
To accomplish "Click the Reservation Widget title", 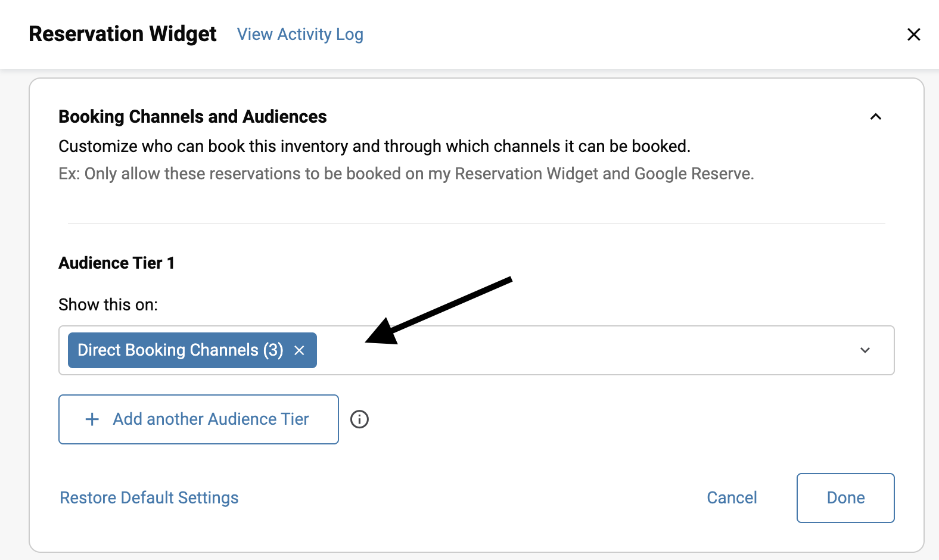I will pyautogui.click(x=122, y=35).
